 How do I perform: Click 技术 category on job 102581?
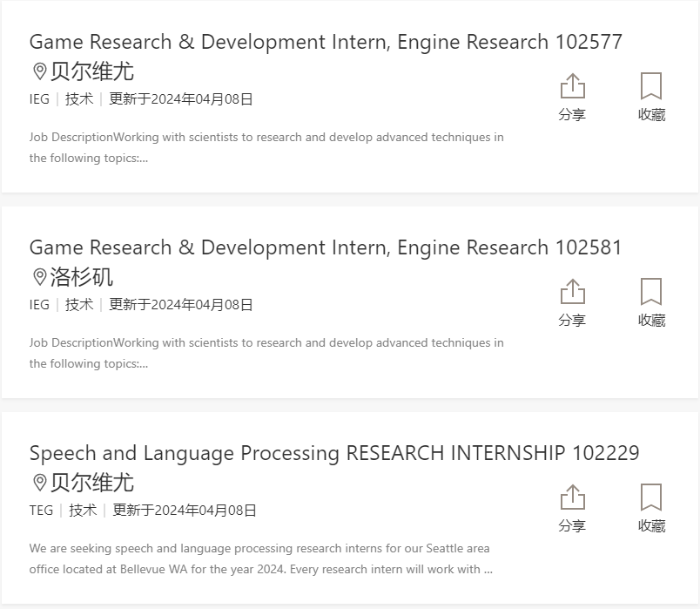coord(79,305)
